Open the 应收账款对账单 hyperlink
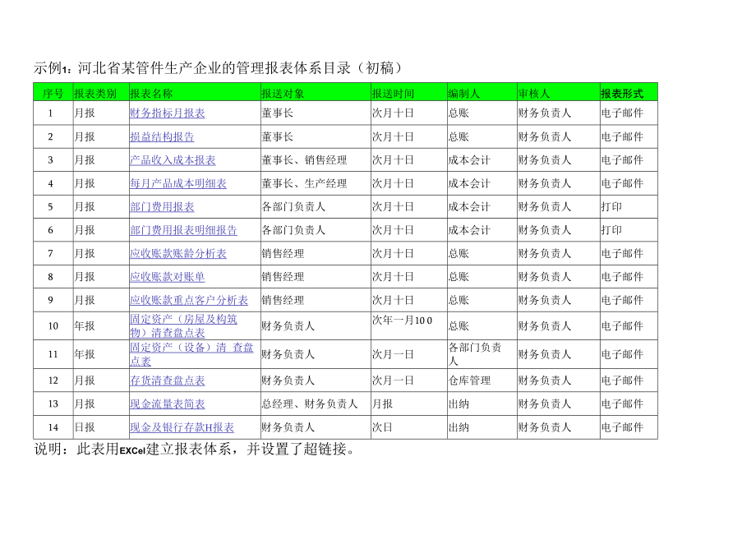This screenshot has height=535, width=756. coord(164,277)
